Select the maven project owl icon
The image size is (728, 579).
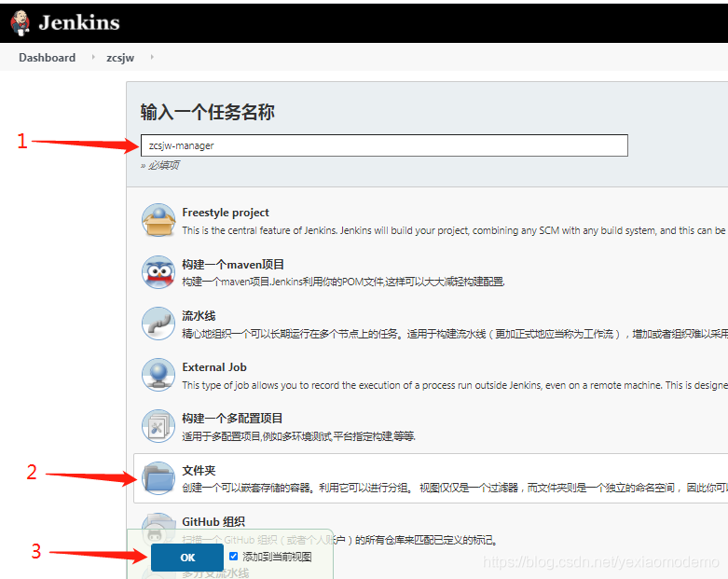[158, 272]
